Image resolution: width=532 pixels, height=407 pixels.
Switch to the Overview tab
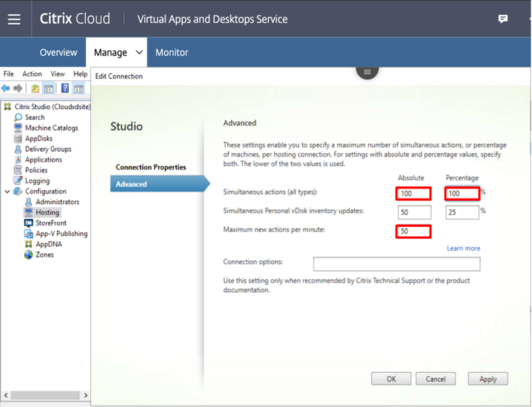[x=58, y=52]
